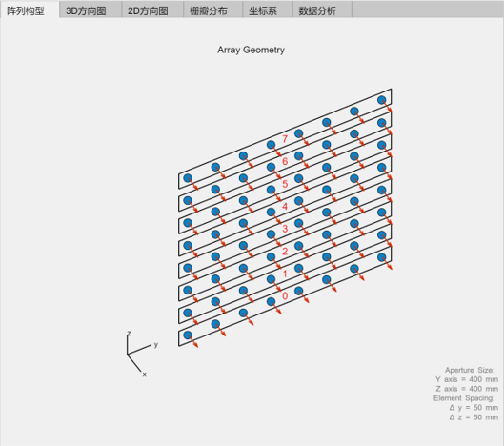The image size is (504, 446).
Task: Click the Array Geometry plot title
Action: (x=251, y=50)
